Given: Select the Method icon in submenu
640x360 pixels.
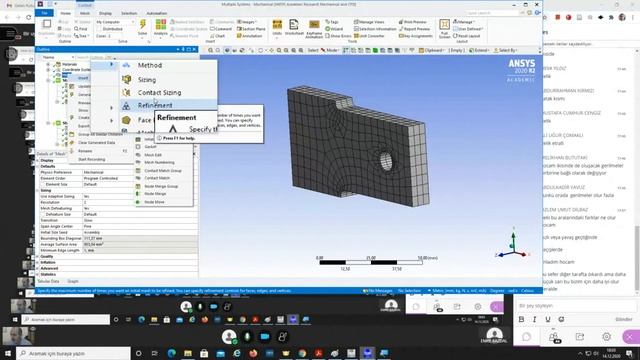Looking at the screenshot, I should click(x=127, y=65).
